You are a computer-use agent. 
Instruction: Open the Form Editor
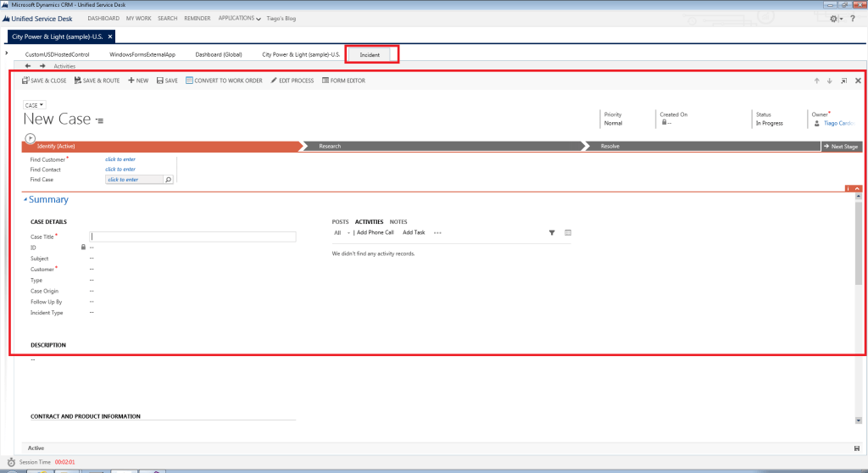pyautogui.click(x=343, y=81)
